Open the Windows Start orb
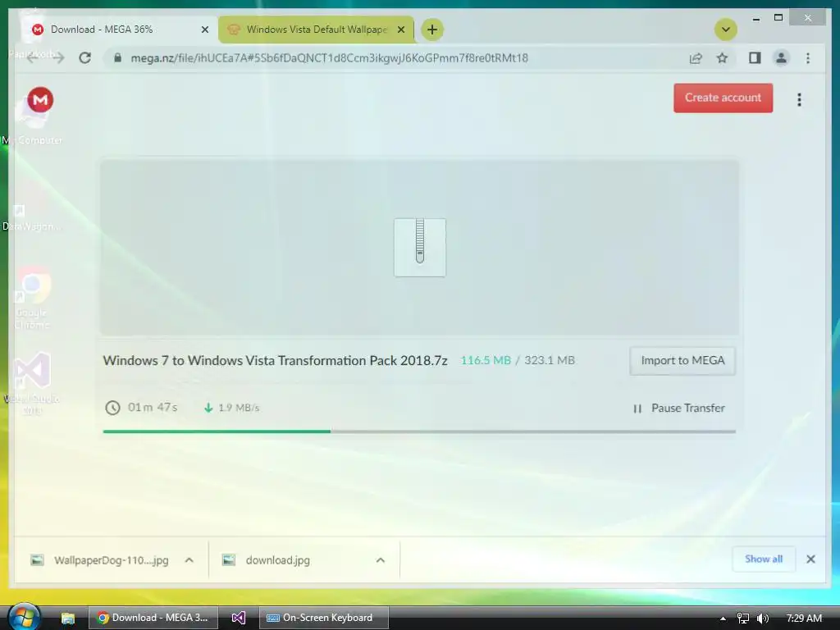This screenshot has height=630, width=840. [x=24, y=616]
